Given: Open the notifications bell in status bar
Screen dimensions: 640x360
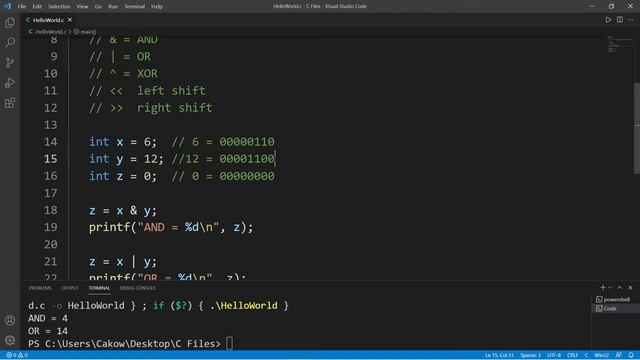Looking at the screenshot, I should coord(631,355).
